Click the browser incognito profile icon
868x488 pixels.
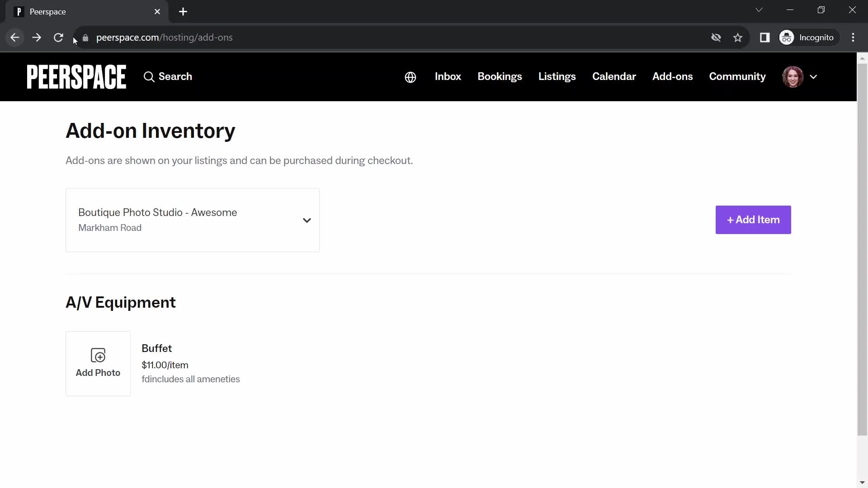pyautogui.click(x=789, y=37)
